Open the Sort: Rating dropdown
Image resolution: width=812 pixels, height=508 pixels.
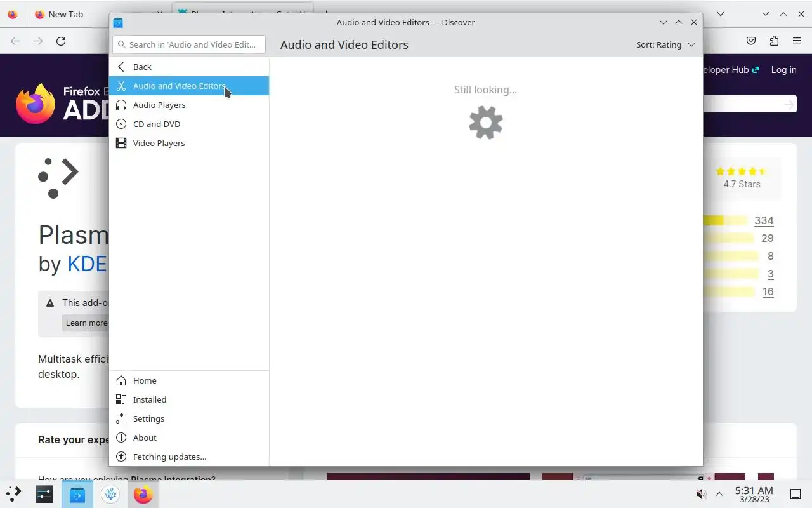tap(665, 44)
